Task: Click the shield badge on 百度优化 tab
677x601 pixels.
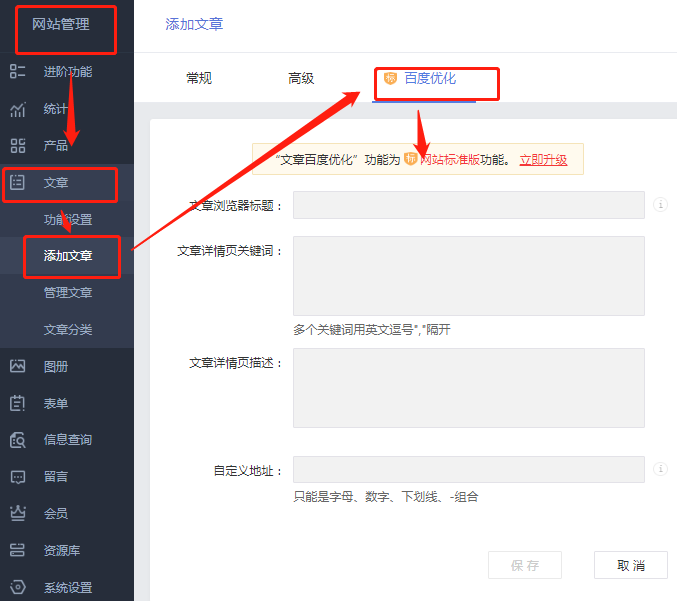Action: 390,78
